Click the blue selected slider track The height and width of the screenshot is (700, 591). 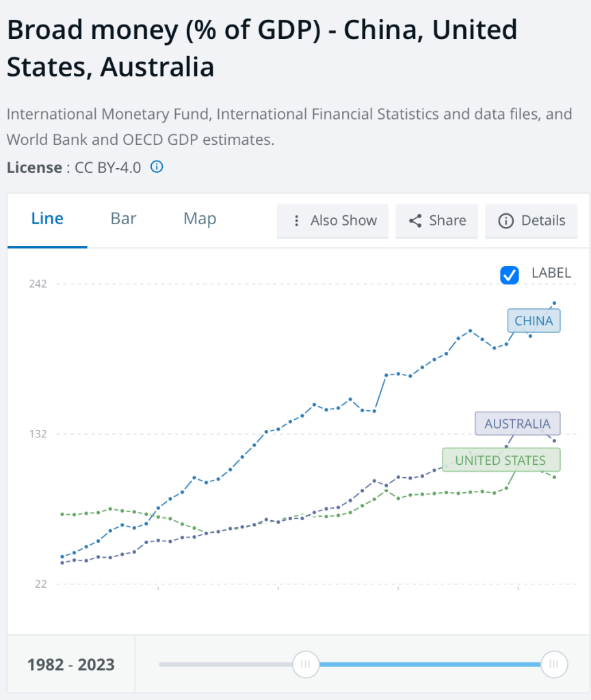click(x=429, y=664)
